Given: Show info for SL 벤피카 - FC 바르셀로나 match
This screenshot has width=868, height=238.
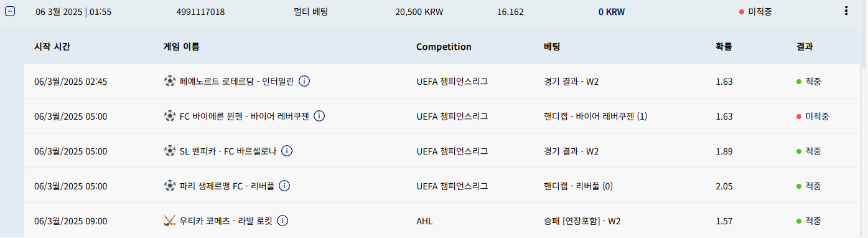Looking at the screenshot, I should (287, 151).
